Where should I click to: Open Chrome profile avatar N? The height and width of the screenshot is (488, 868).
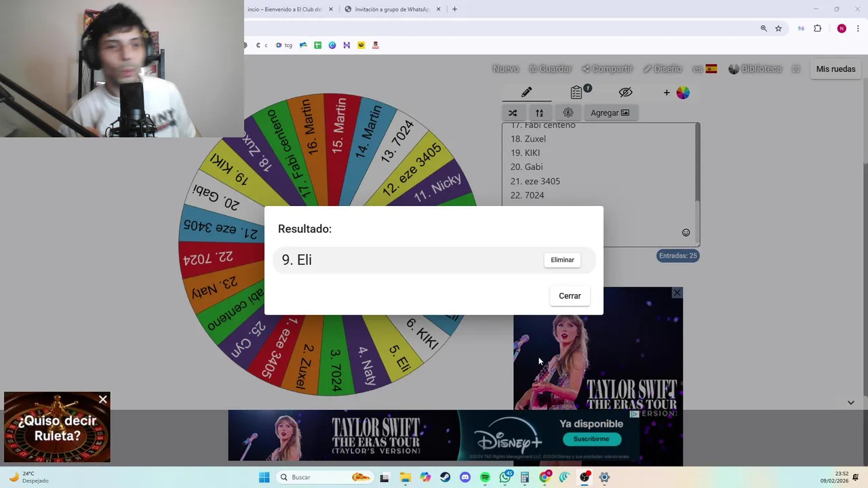coord(842,28)
